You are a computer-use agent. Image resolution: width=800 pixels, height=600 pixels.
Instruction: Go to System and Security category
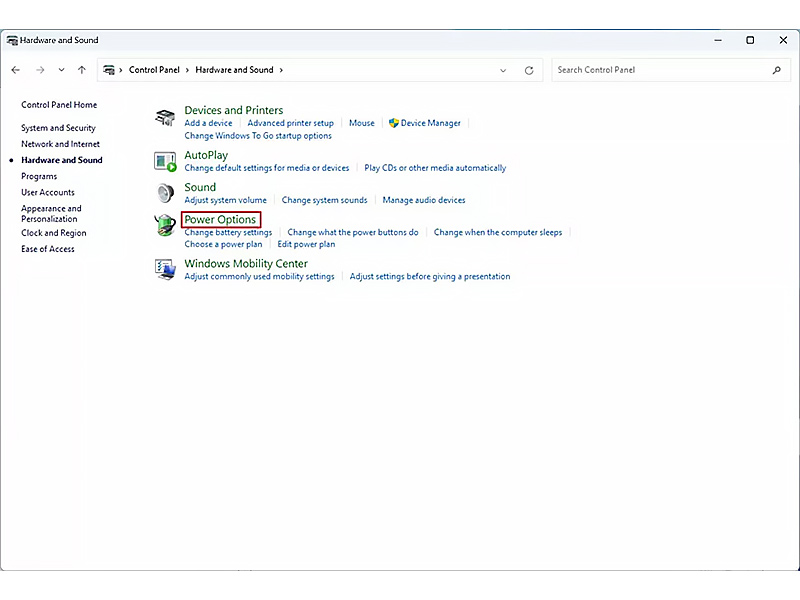58,128
